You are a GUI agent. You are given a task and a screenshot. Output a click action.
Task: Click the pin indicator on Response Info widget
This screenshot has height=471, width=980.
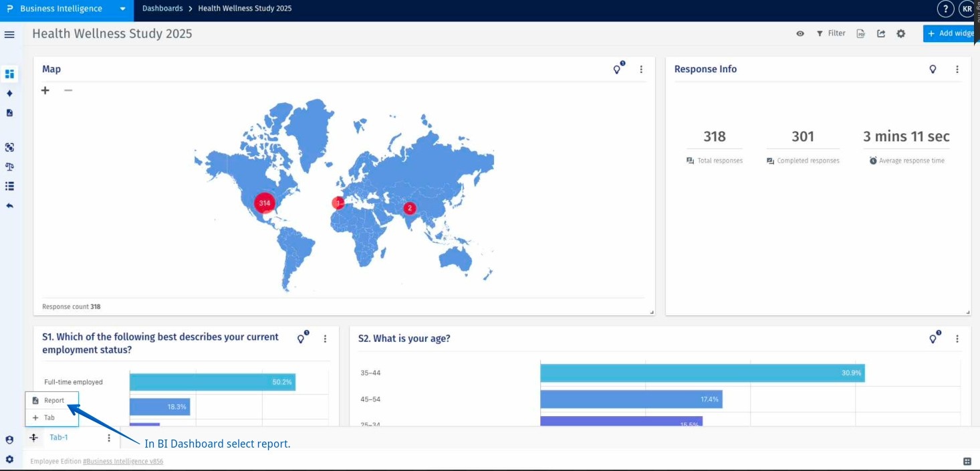(x=933, y=69)
